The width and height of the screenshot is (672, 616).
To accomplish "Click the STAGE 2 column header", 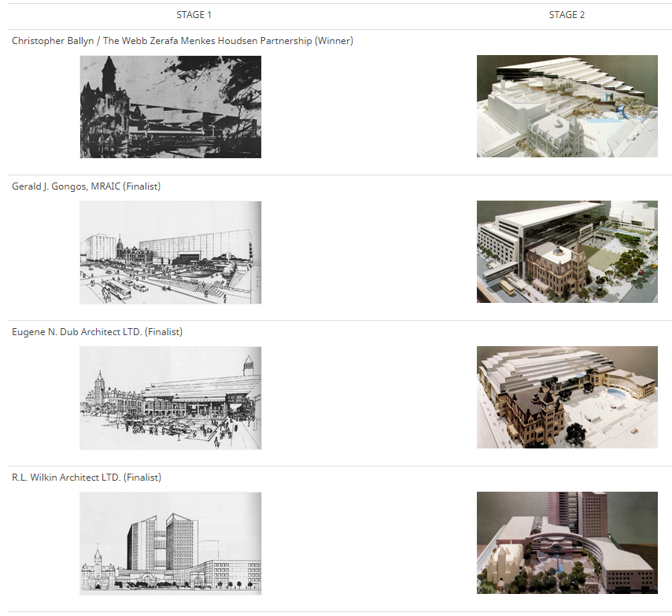I will point(567,15).
